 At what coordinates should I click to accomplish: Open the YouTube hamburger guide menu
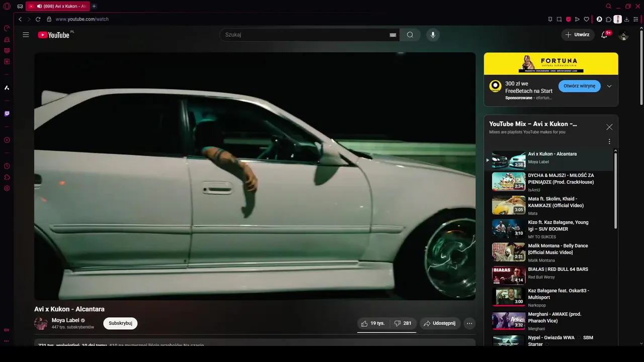(26, 35)
